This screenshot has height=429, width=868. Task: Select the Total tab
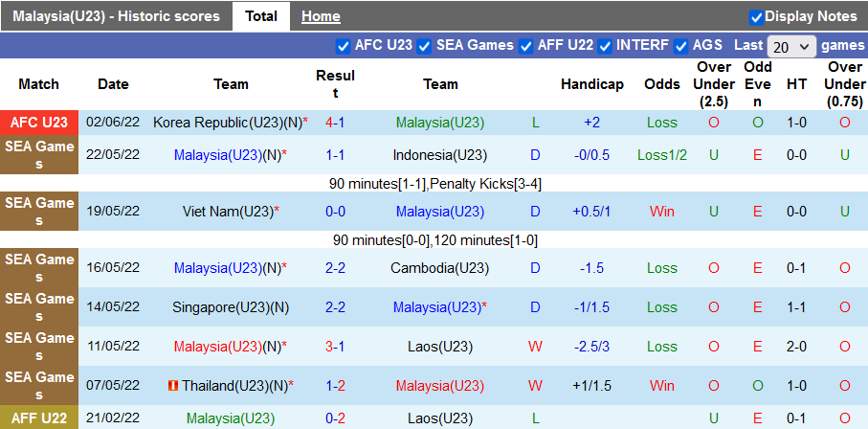coord(261,16)
